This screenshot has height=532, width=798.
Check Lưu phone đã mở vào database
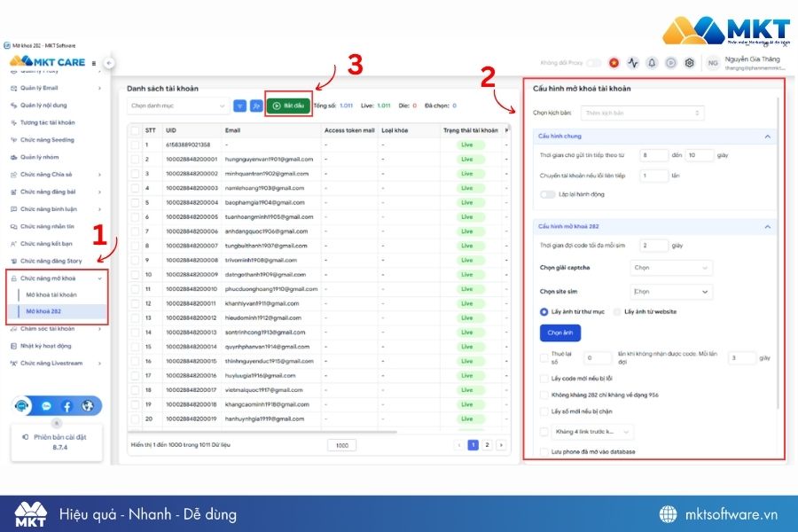tap(544, 452)
